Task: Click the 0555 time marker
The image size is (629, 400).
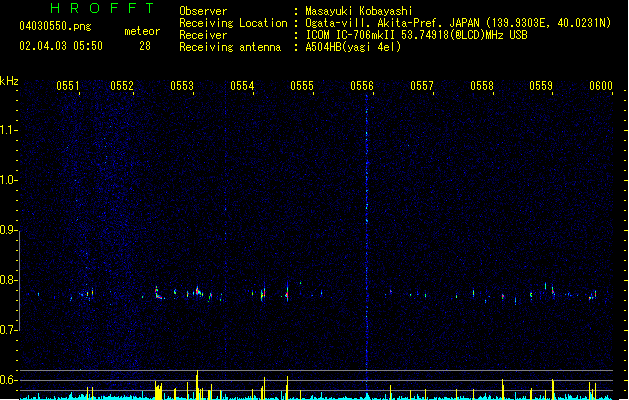Action: (302, 86)
